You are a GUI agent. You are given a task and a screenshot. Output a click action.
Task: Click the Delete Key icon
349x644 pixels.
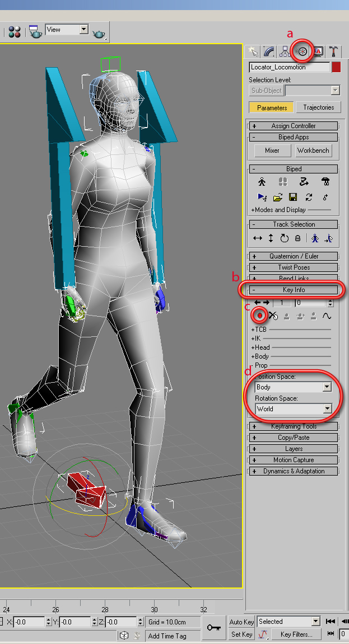(x=273, y=316)
